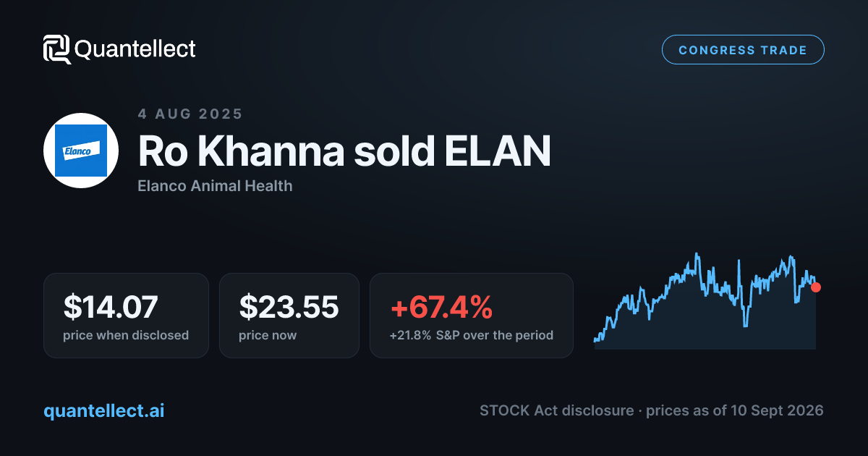Click the CONGRESS TRADE badge
The height and width of the screenshot is (456, 868).
pyautogui.click(x=743, y=50)
